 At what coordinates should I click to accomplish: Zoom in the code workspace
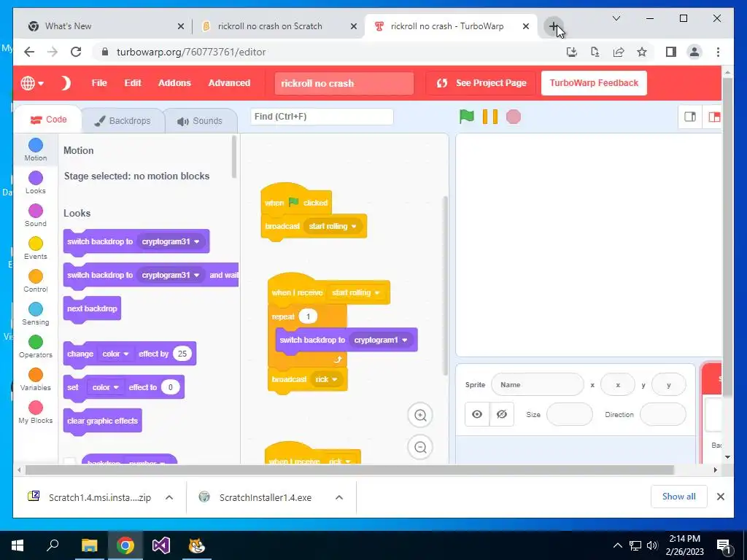[x=420, y=415]
